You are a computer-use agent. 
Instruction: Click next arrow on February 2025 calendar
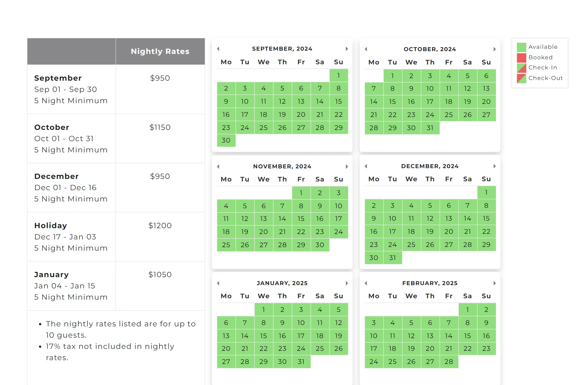[494, 283]
